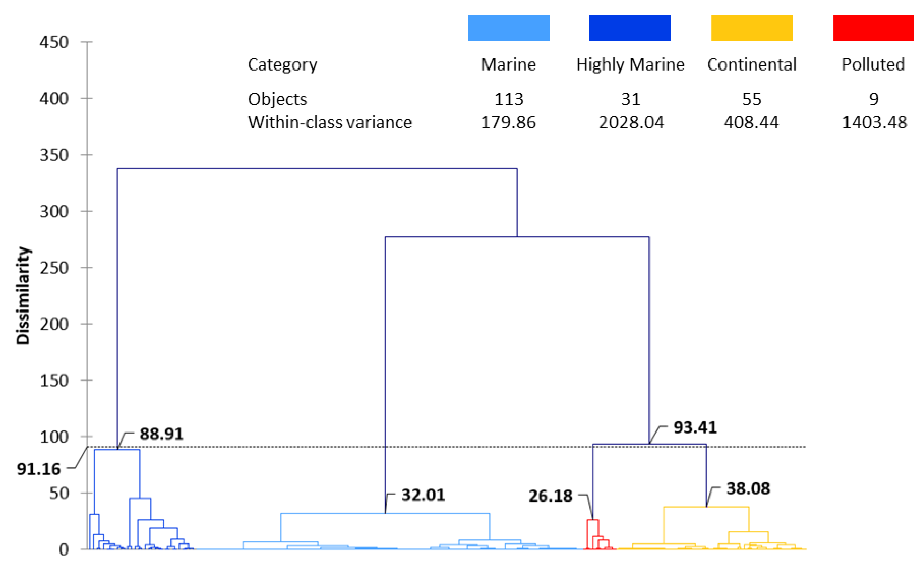Click the 'Dissimilarity' y-axis title
The width and height of the screenshot is (924, 570).
click(x=23, y=296)
